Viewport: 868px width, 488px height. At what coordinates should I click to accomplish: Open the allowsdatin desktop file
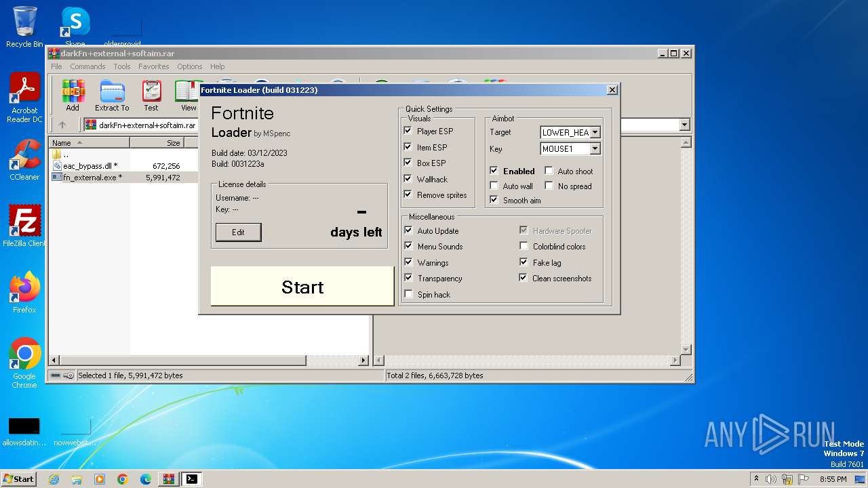coord(24,432)
